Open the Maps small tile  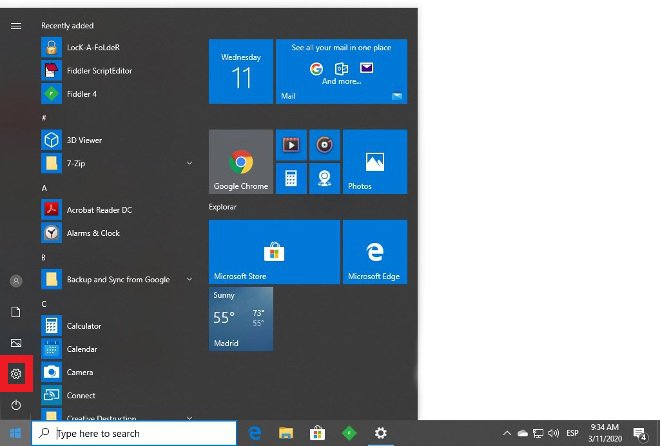(325, 178)
